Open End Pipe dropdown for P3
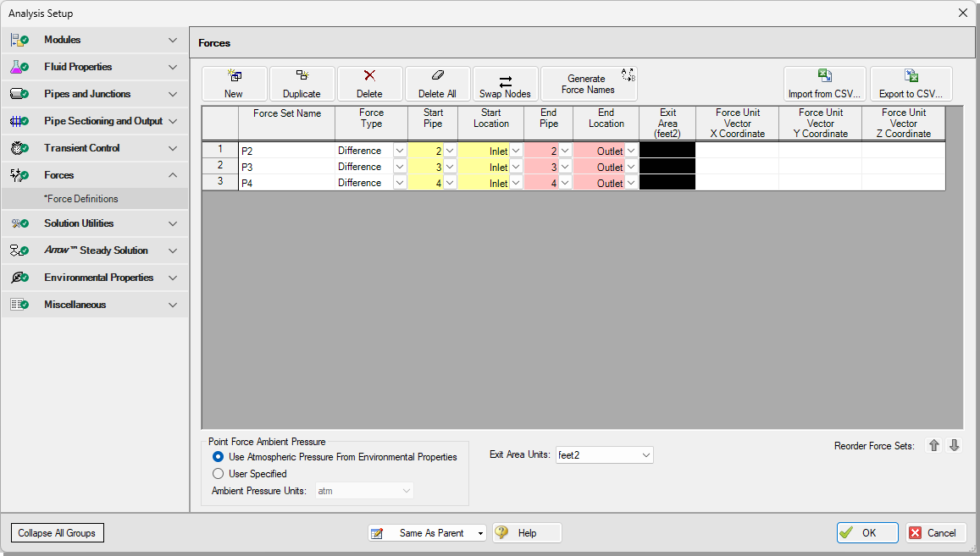 point(565,167)
